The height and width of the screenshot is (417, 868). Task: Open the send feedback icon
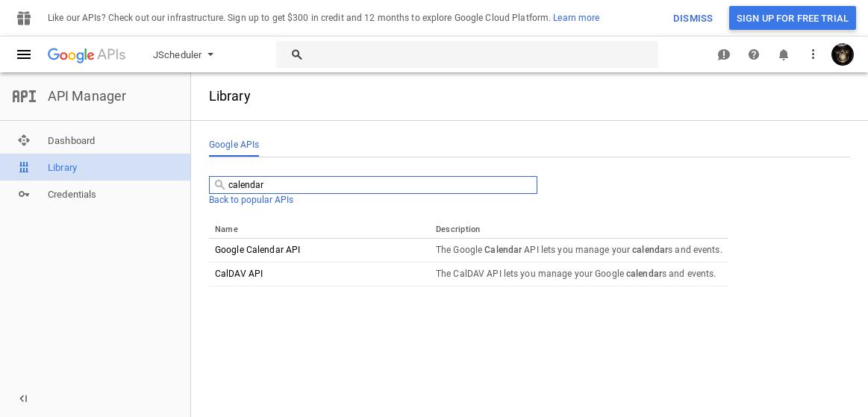(x=723, y=54)
